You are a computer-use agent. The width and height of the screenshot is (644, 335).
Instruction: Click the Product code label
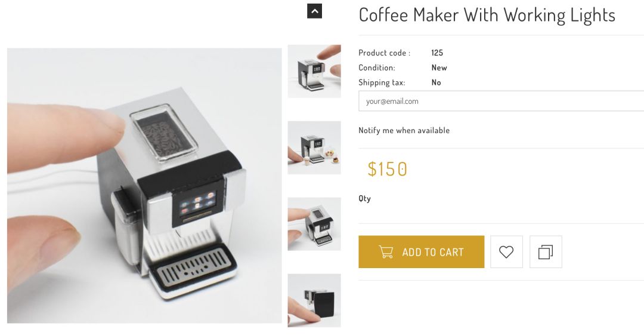(x=384, y=53)
